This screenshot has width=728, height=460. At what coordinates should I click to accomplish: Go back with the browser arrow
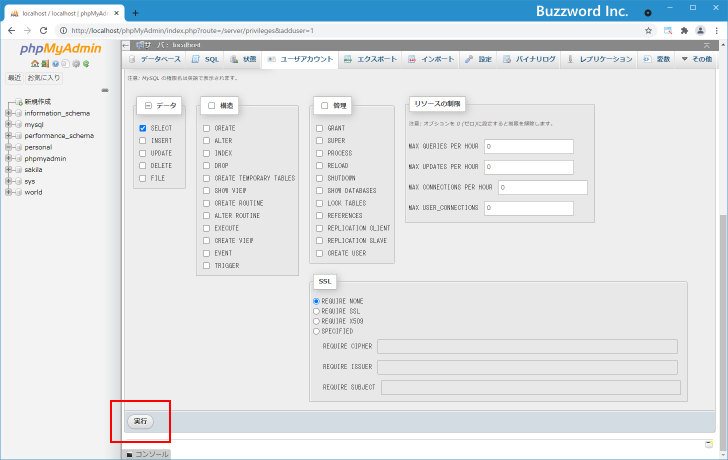point(12,31)
